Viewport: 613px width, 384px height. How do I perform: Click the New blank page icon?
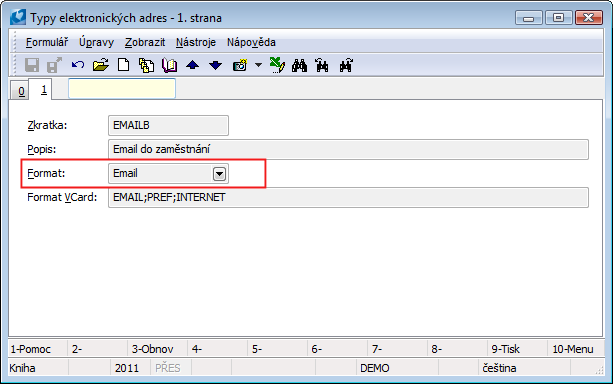[x=124, y=65]
